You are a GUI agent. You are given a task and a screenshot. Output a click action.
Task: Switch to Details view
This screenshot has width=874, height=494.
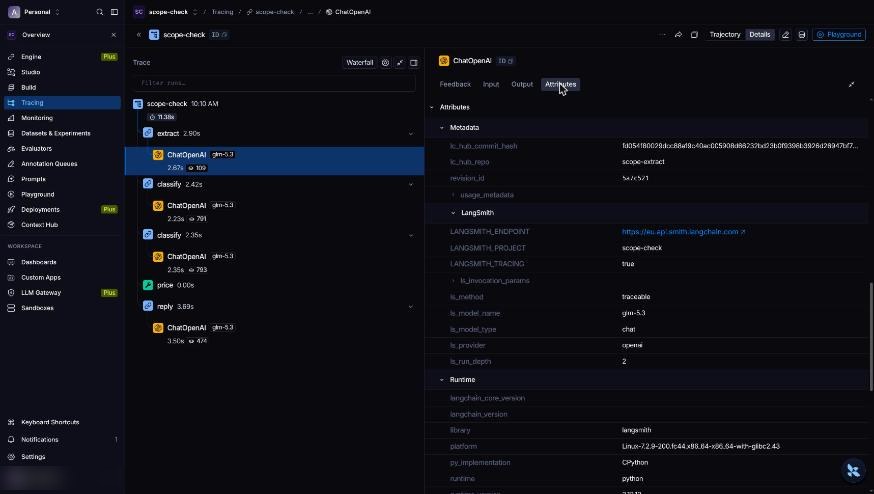(760, 35)
